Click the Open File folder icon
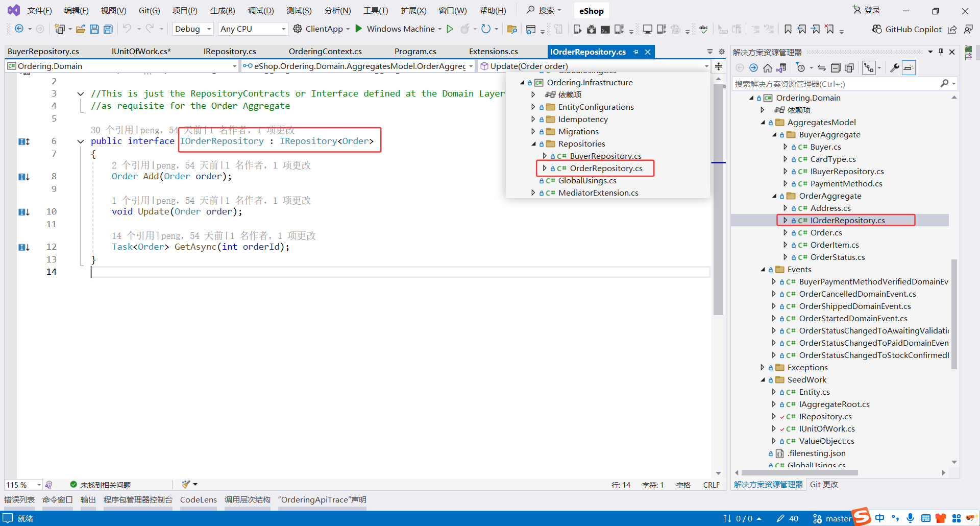This screenshot has width=980, height=526. tap(80, 29)
